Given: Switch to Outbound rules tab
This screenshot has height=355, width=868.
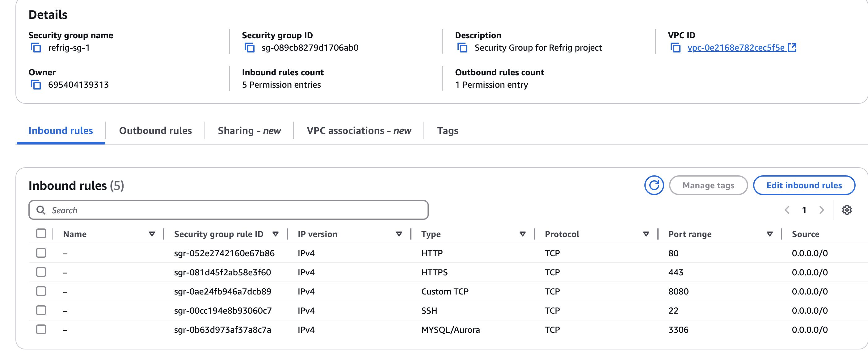Looking at the screenshot, I should point(155,131).
